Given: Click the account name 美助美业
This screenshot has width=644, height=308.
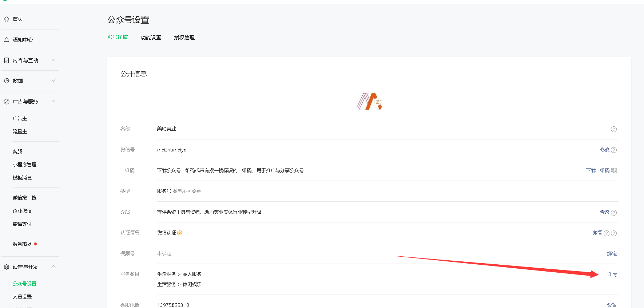Looking at the screenshot, I should pyautogui.click(x=167, y=129).
